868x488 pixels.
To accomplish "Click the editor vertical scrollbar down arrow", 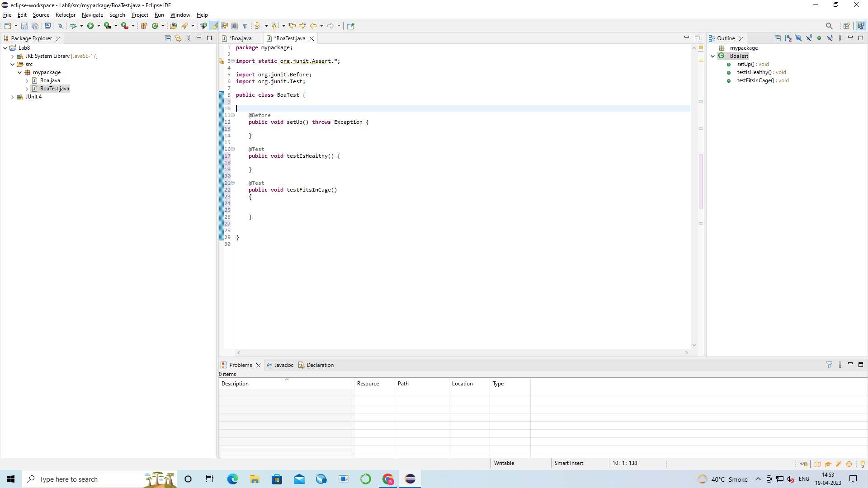I will tap(694, 345).
